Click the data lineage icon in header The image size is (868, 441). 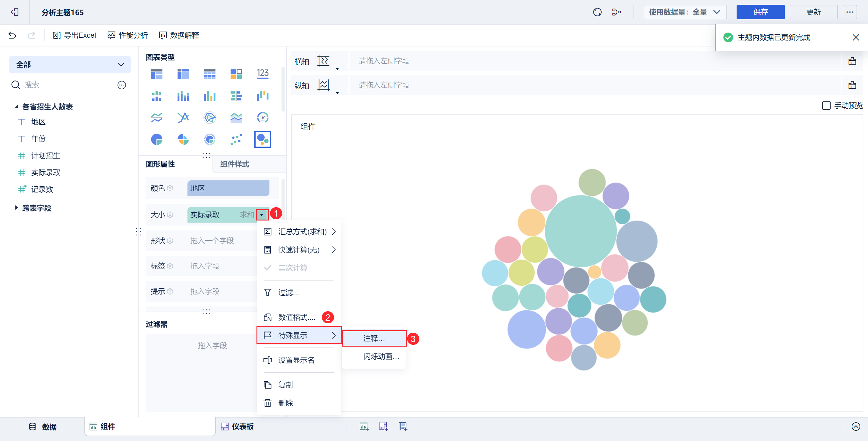[x=616, y=12]
